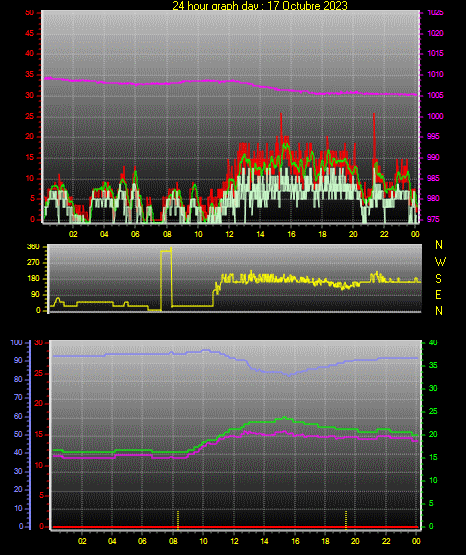Viewport: 466px width, 555px height.
Task: Click the yellow sunrise marker near 08
Action: [178, 520]
